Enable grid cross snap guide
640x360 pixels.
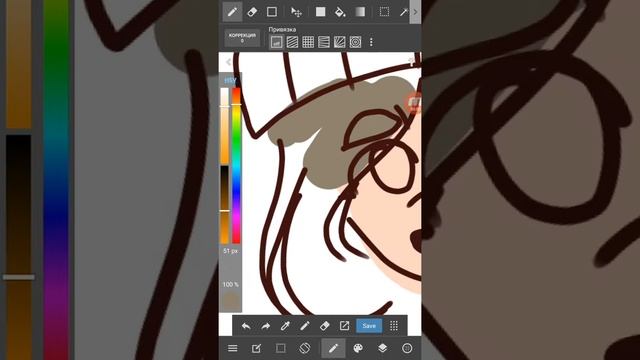(x=308, y=42)
